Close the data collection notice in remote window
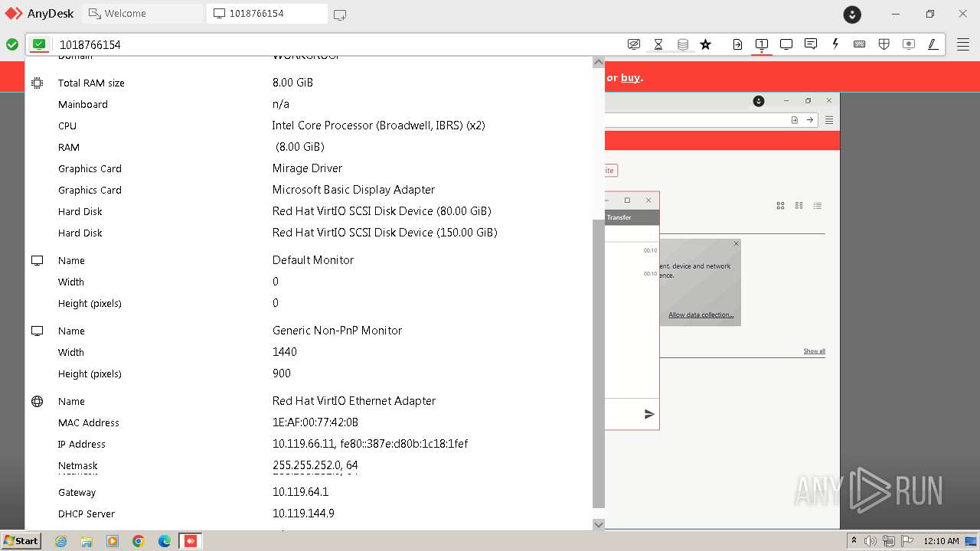This screenshot has width=980, height=551. (736, 244)
